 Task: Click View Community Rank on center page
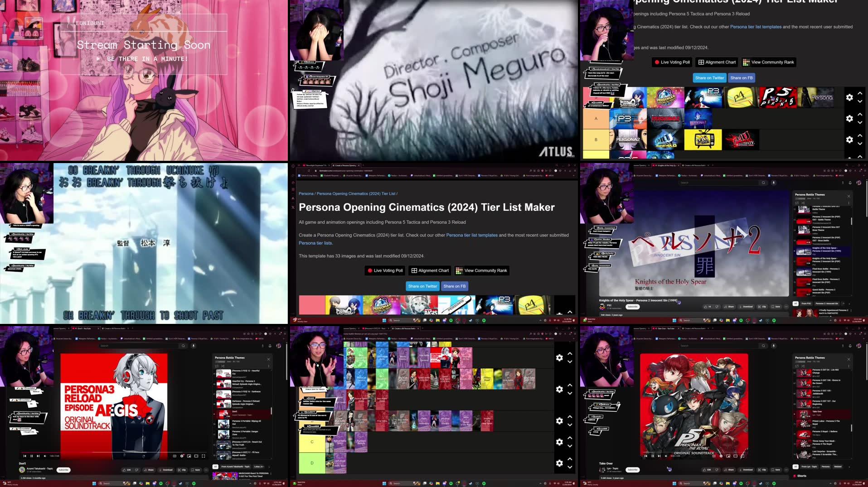click(481, 270)
